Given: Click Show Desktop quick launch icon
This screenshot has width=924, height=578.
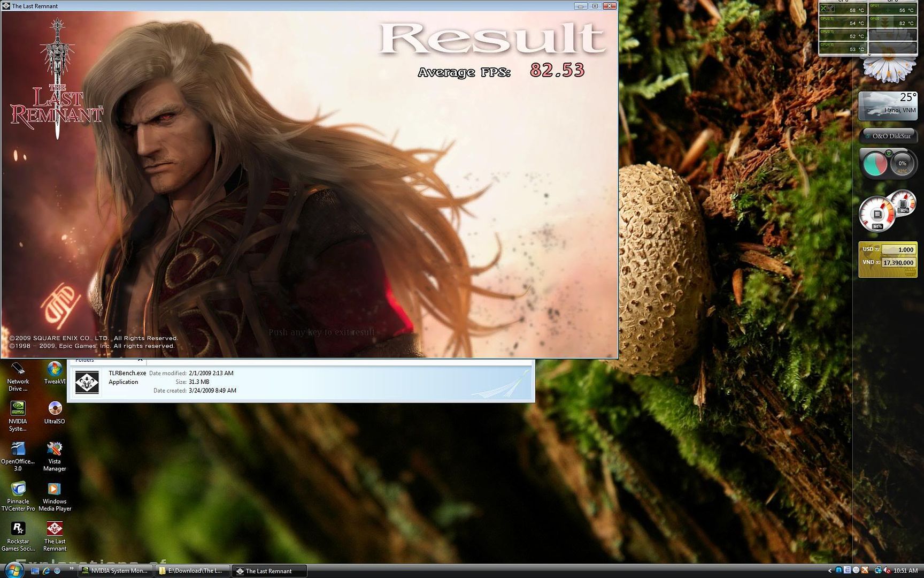Looking at the screenshot, I should pyautogui.click(x=35, y=571).
